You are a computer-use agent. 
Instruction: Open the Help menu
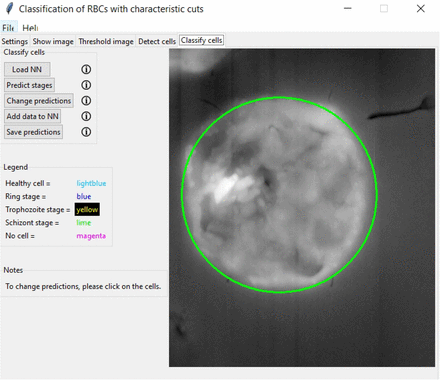coord(30,28)
